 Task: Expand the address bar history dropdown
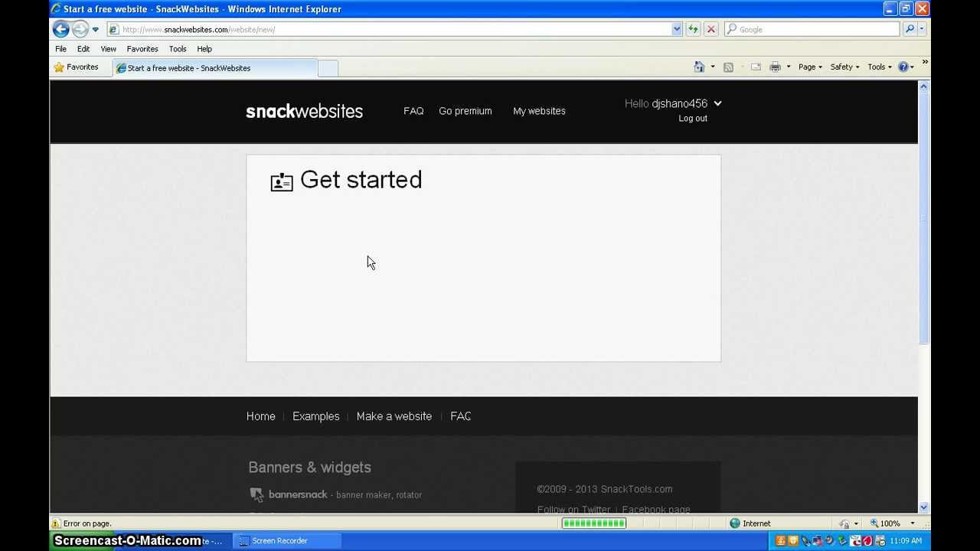[x=677, y=29]
